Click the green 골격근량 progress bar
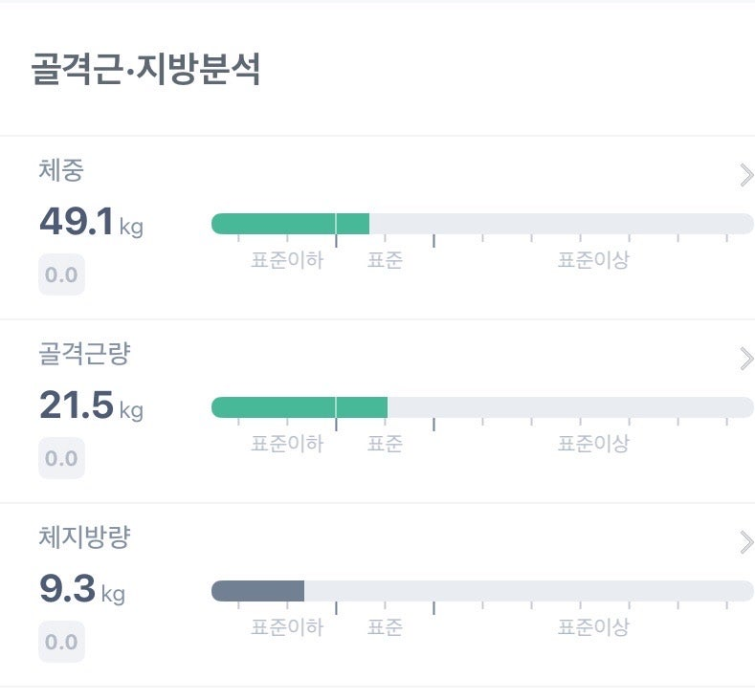 [299, 407]
